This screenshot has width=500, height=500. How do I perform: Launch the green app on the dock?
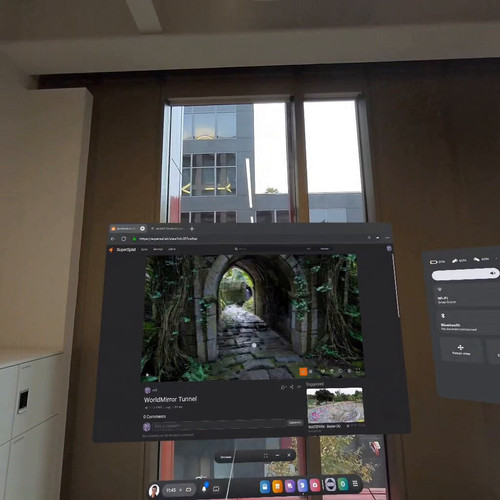(x=343, y=484)
